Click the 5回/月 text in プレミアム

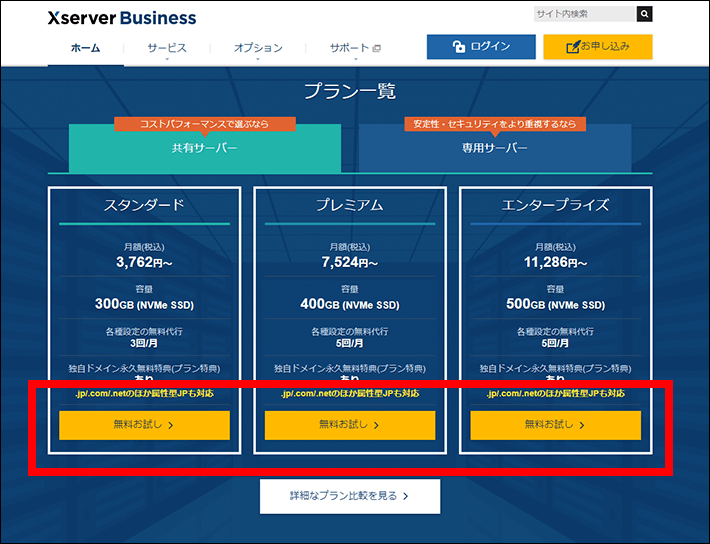pos(350,343)
